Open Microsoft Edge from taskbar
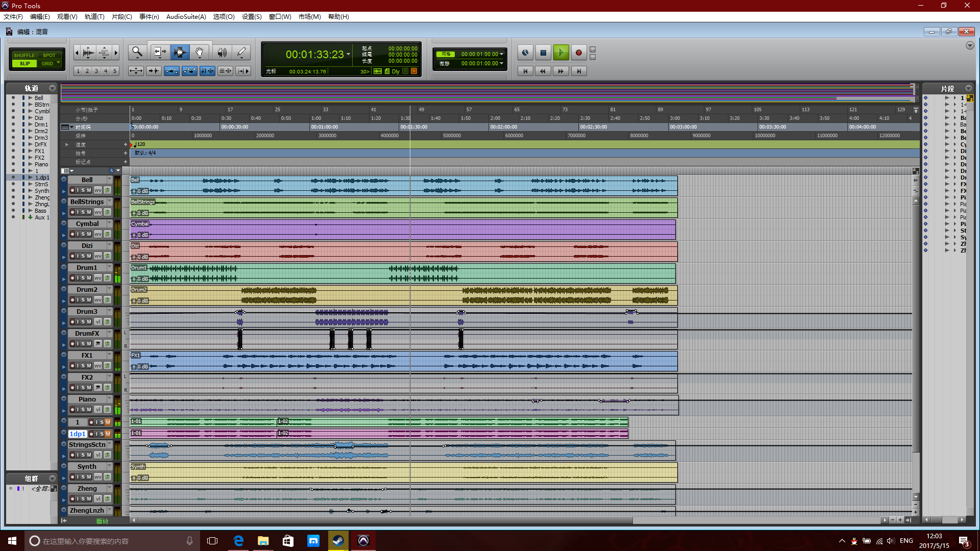Image resolution: width=980 pixels, height=551 pixels. coord(238,541)
